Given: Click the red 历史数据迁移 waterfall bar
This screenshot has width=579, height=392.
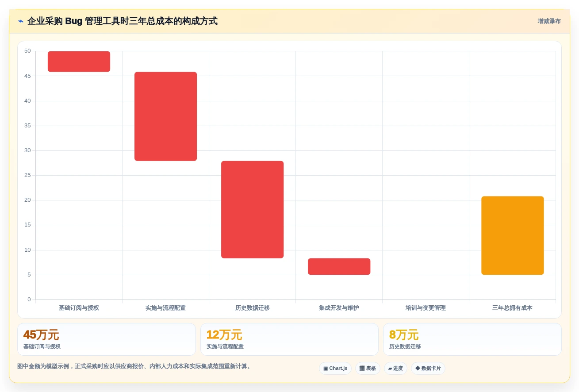Looking at the screenshot, I should pos(252,210).
